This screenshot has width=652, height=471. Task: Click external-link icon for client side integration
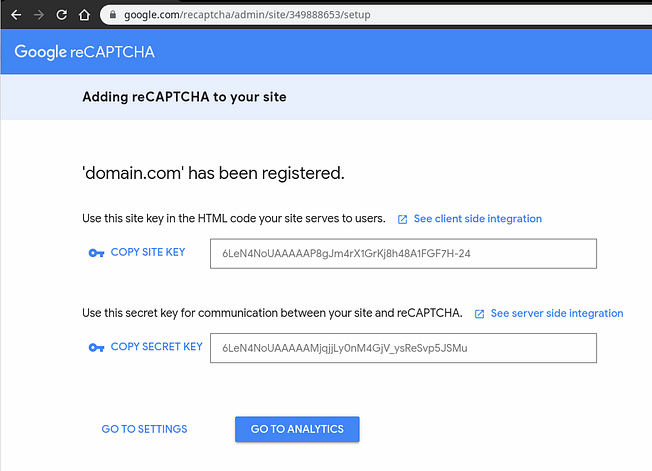click(x=402, y=219)
